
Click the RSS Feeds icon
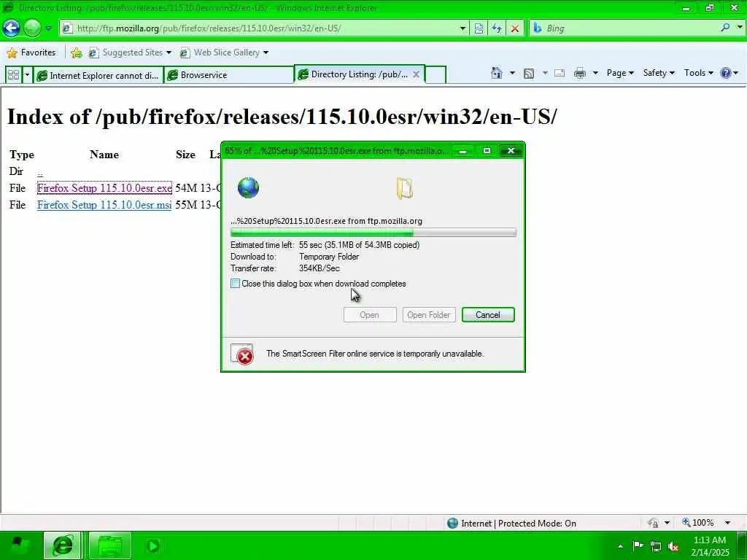point(528,73)
